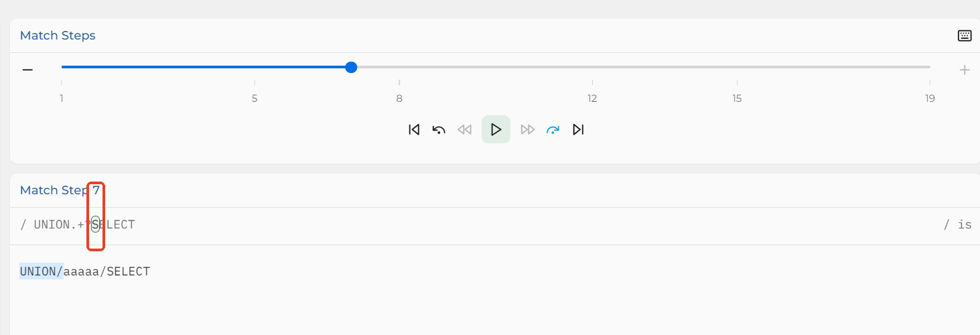Select step marker 1 on the timeline

[62, 98]
